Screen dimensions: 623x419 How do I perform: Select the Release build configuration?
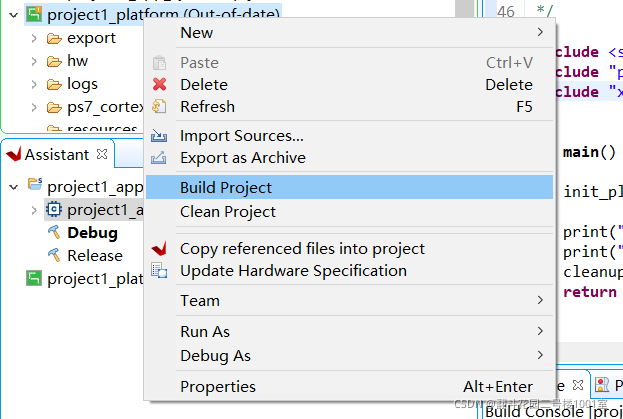coord(95,256)
